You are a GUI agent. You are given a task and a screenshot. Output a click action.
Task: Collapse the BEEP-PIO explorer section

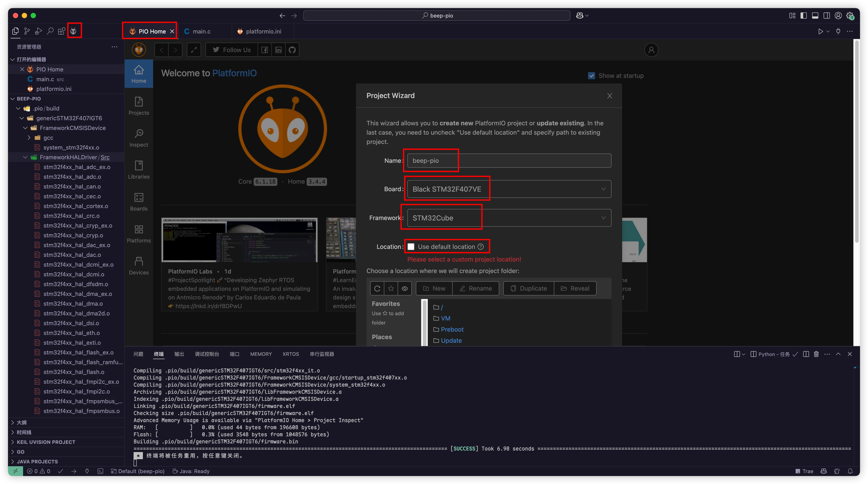click(66, 99)
